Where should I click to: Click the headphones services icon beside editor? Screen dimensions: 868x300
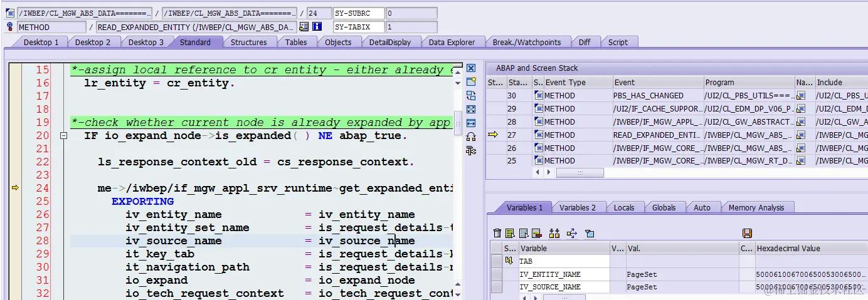471,137
